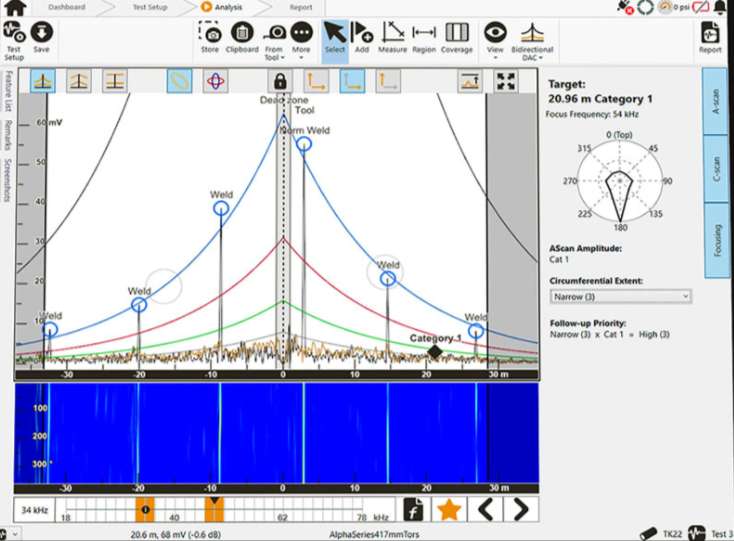Image resolution: width=734 pixels, height=541 pixels.
Task: Click the Add feature tool
Action: coord(363,35)
